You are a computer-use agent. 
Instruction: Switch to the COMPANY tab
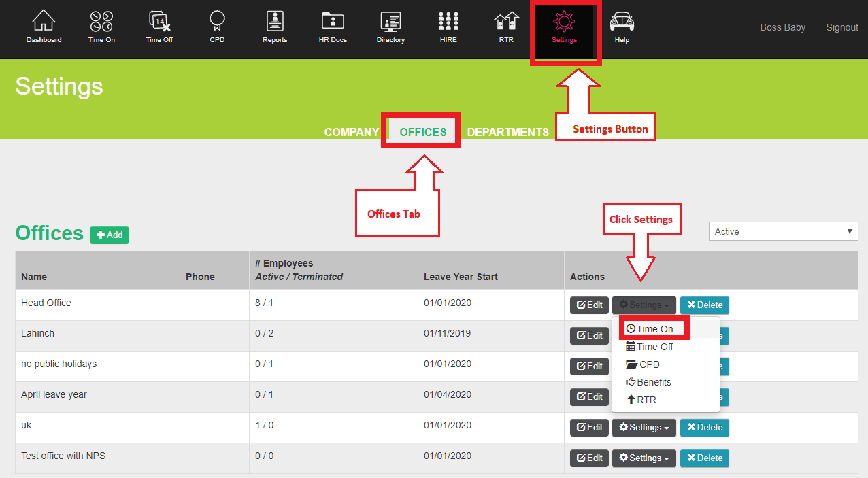click(x=351, y=132)
